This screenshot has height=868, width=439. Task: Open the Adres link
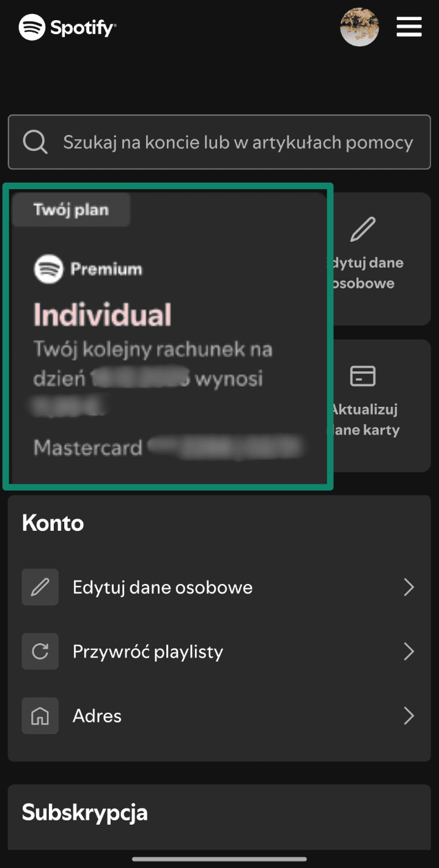pyautogui.click(x=219, y=716)
